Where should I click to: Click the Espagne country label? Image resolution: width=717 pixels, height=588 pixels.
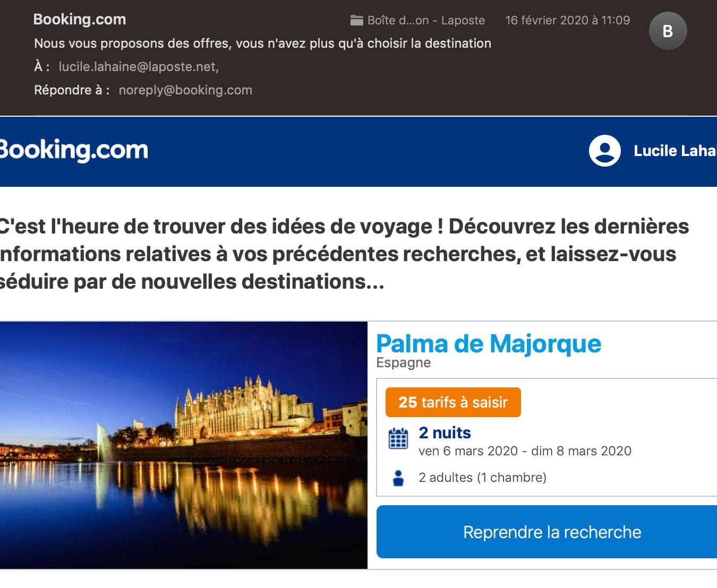403,363
